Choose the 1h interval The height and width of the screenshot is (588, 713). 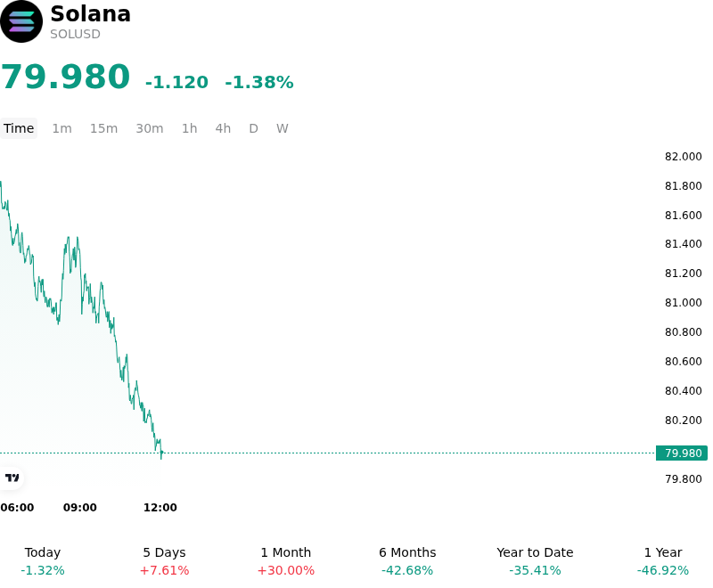(x=189, y=128)
